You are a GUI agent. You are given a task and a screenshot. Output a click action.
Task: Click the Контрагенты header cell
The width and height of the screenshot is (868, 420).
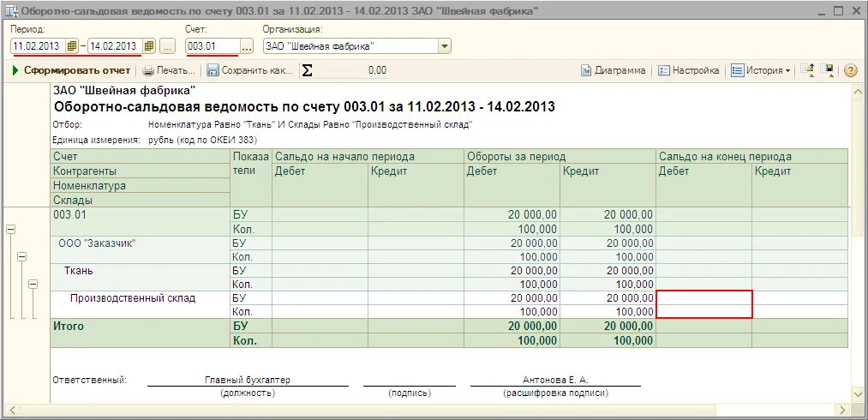(140, 171)
